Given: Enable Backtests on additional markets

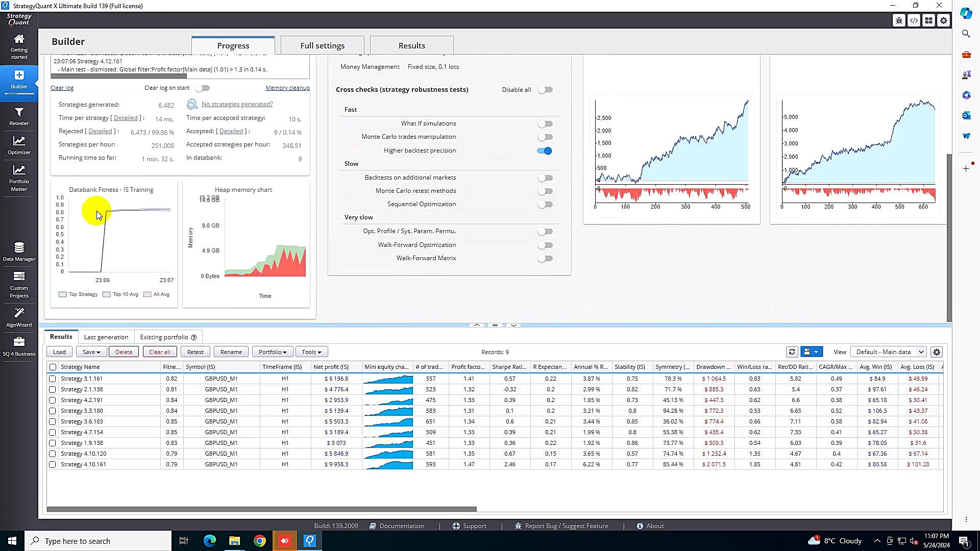Looking at the screenshot, I should point(545,178).
